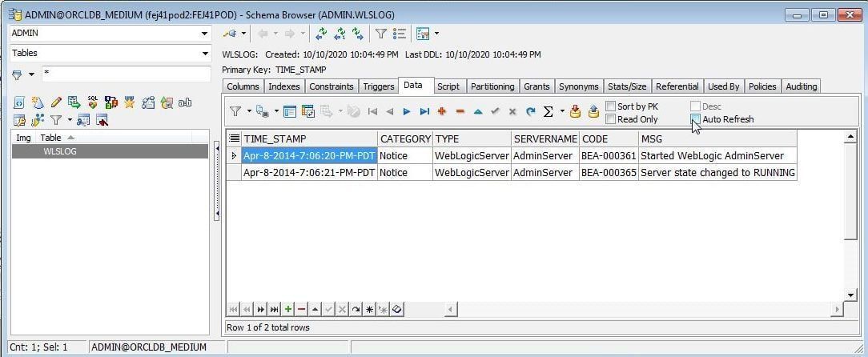Open the Referential tab
Viewport: 868px width, 357px height.
[677, 86]
